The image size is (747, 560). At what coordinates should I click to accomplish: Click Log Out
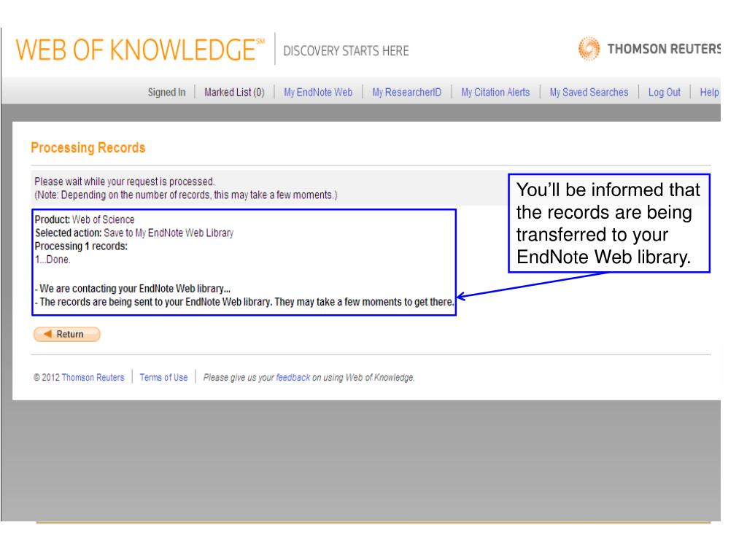pos(664,93)
